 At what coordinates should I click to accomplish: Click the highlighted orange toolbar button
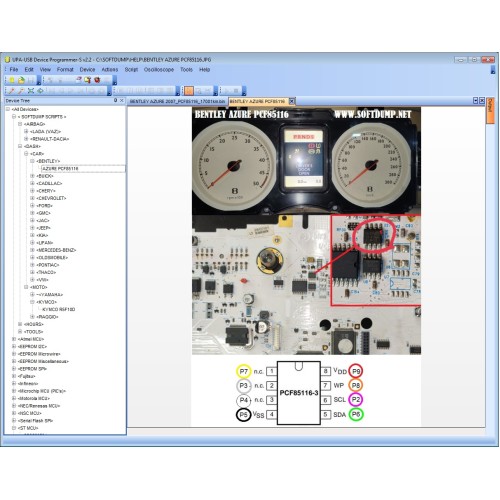pyautogui.click(x=189, y=91)
